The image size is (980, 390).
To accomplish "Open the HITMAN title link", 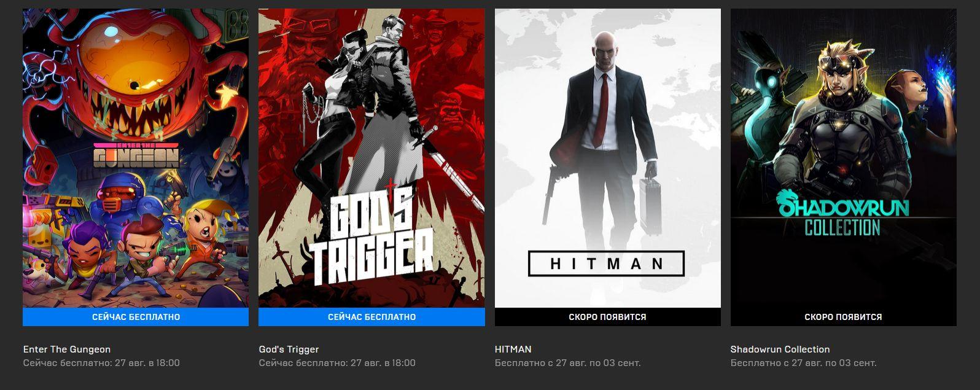I will (513, 349).
